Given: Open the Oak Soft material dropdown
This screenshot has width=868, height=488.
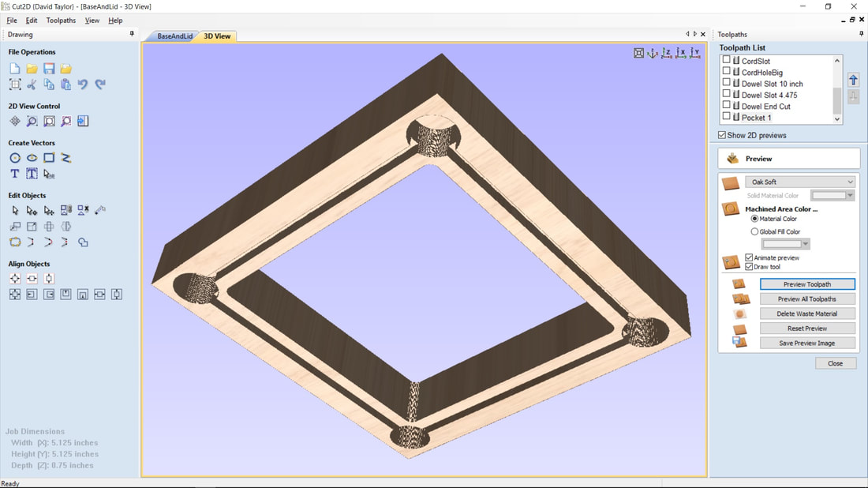Looking at the screenshot, I should click(x=800, y=182).
